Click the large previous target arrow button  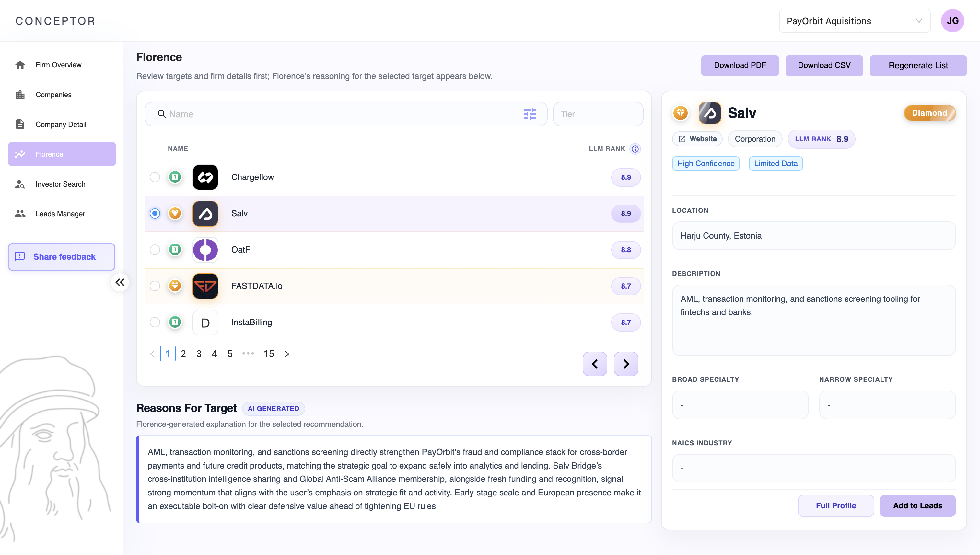pos(595,364)
